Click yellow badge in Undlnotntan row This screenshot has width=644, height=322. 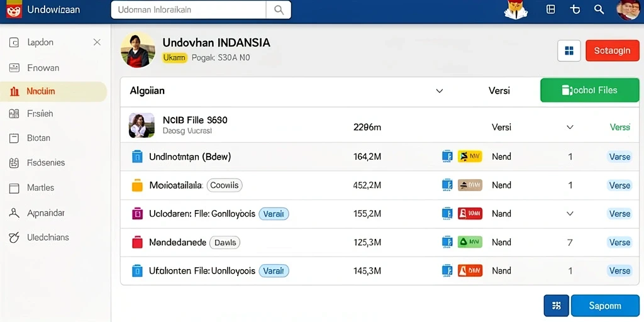coord(469,156)
